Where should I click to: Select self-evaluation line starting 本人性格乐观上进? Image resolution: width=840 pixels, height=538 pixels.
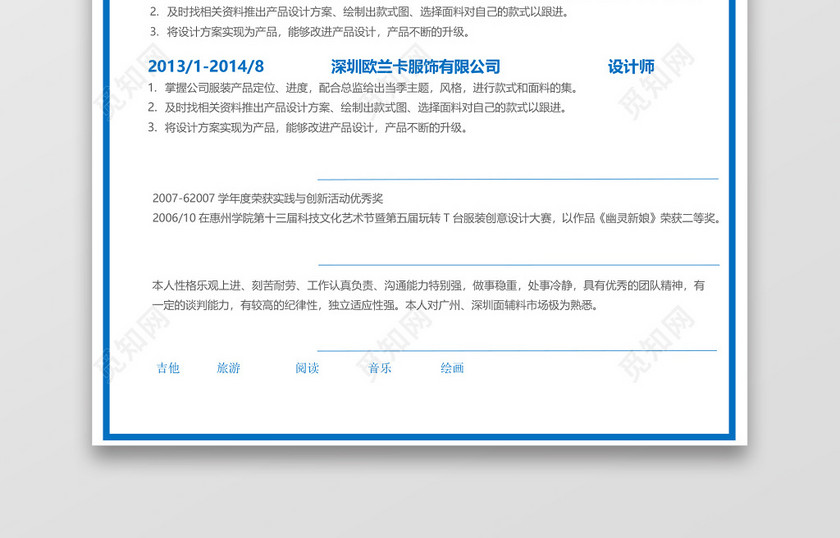[x=429, y=286]
